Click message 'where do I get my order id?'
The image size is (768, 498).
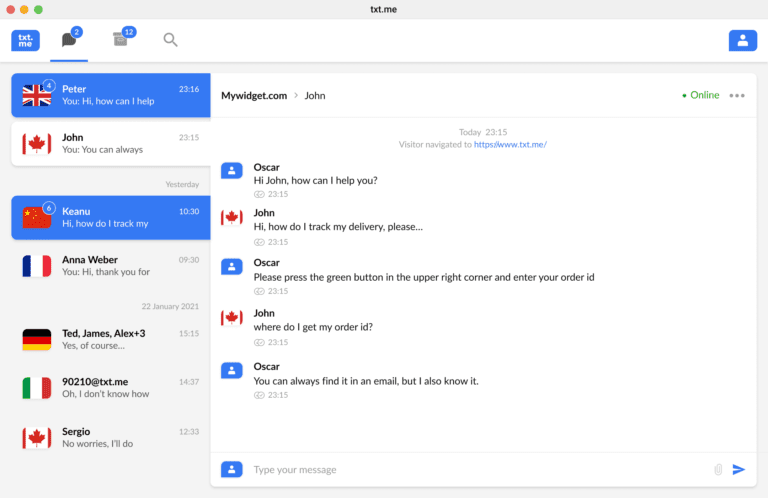click(313, 327)
